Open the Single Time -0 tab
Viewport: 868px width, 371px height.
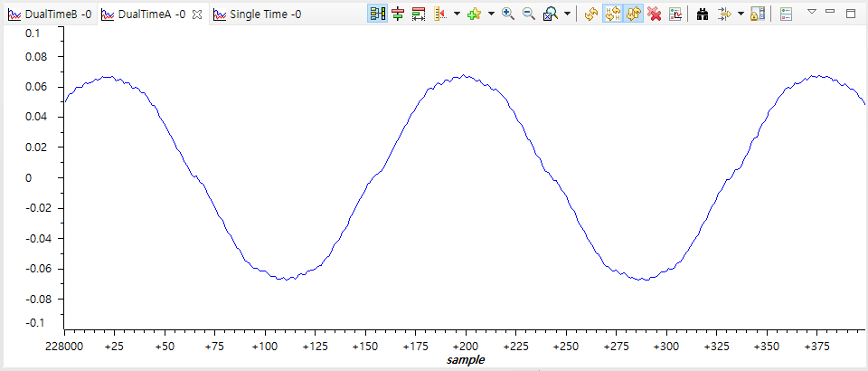tap(258, 14)
